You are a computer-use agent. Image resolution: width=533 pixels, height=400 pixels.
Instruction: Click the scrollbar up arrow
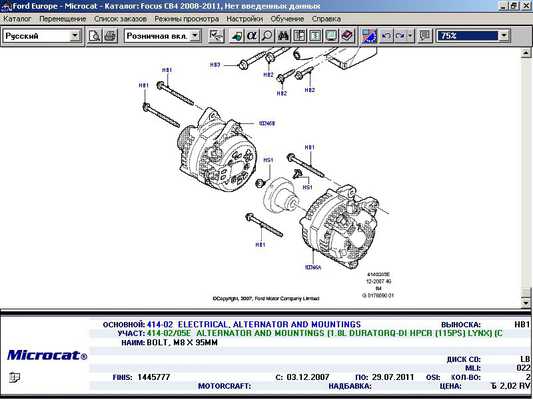point(526,53)
